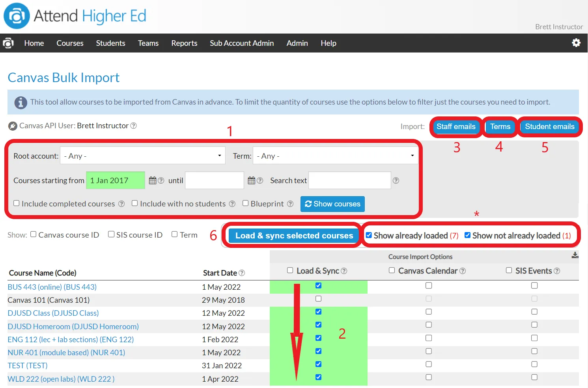Click Load & sync selected courses
Image resolution: width=588 pixels, height=388 pixels.
coord(294,236)
